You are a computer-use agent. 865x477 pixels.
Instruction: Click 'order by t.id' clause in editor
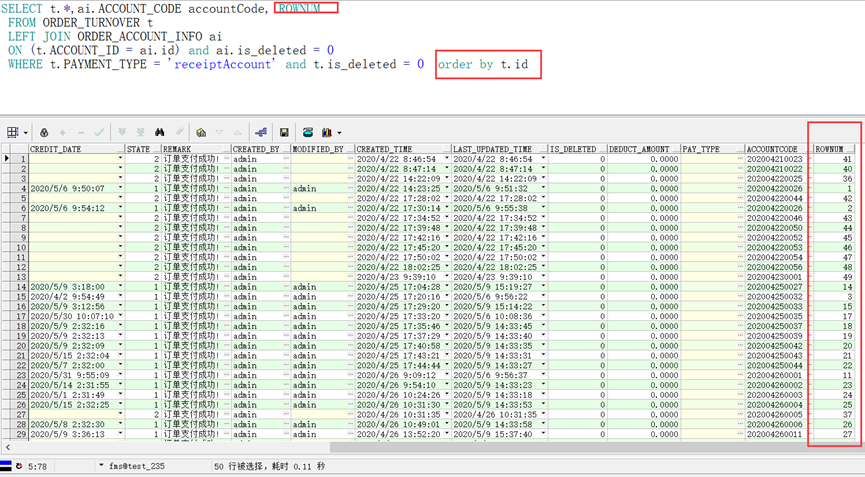point(483,65)
